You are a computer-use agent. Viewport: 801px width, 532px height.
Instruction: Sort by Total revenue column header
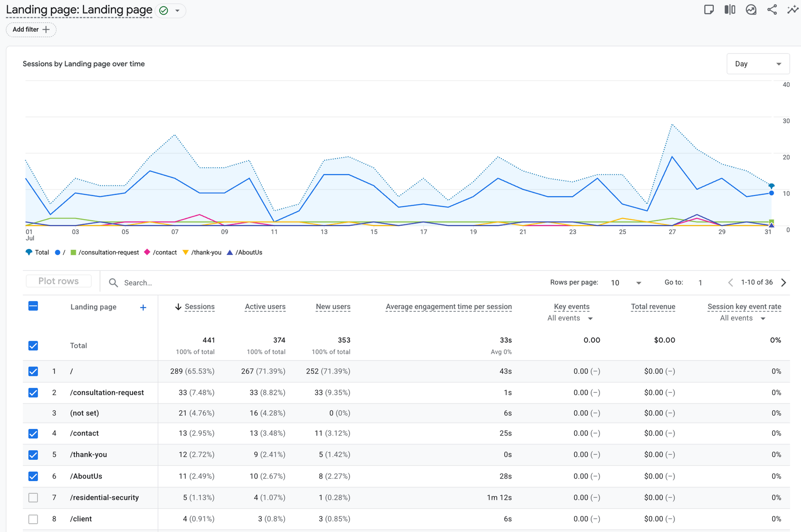[653, 307]
